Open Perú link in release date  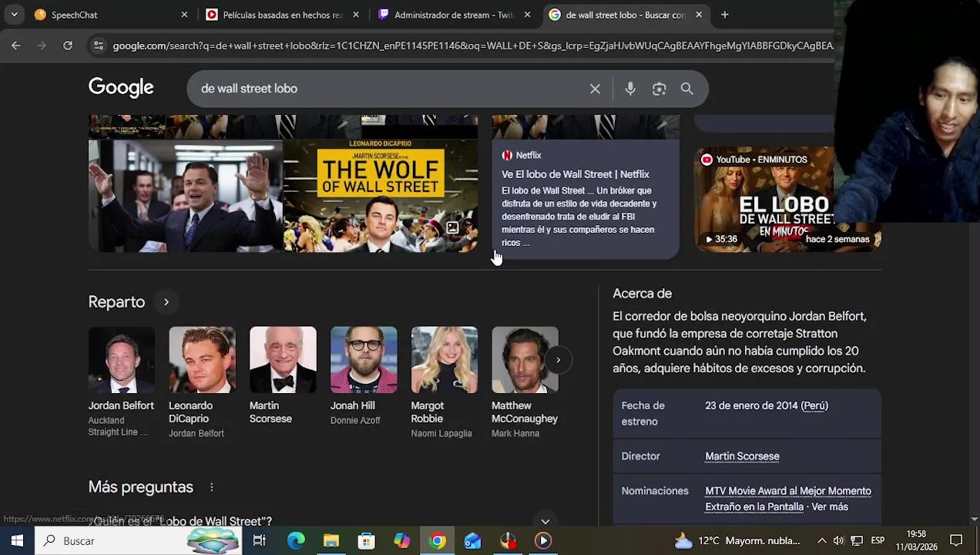point(814,405)
